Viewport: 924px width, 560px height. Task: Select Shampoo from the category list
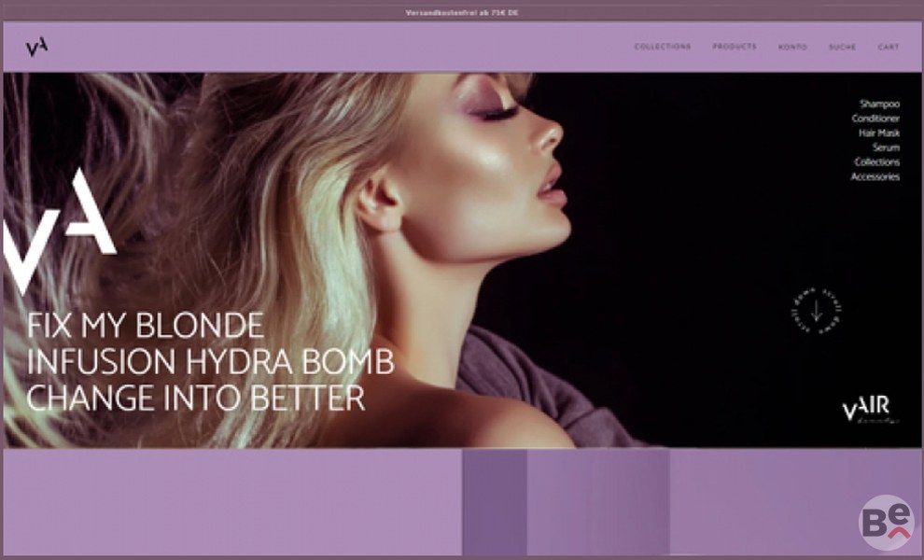[879, 105]
